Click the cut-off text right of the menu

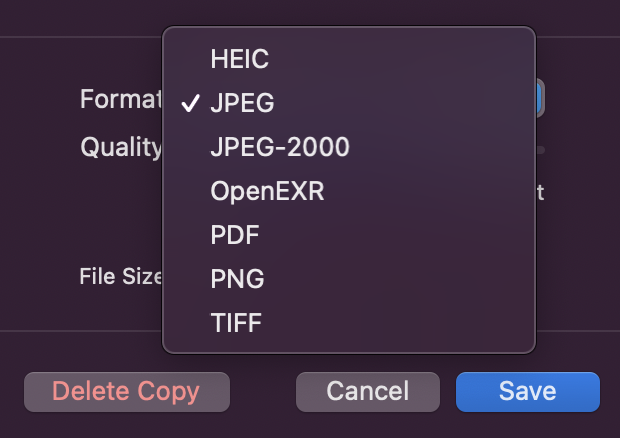(x=540, y=192)
